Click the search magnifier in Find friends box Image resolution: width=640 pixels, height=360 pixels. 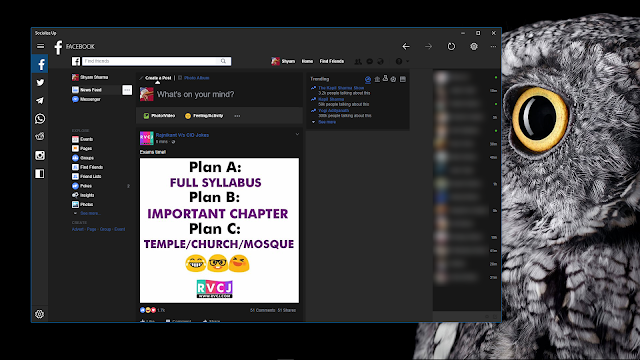click(223, 61)
